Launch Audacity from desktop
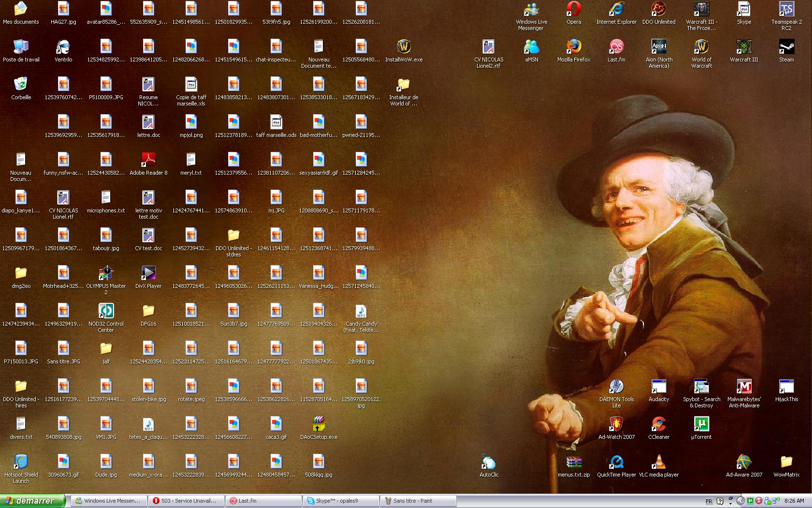This screenshot has height=508, width=812. coord(659,390)
